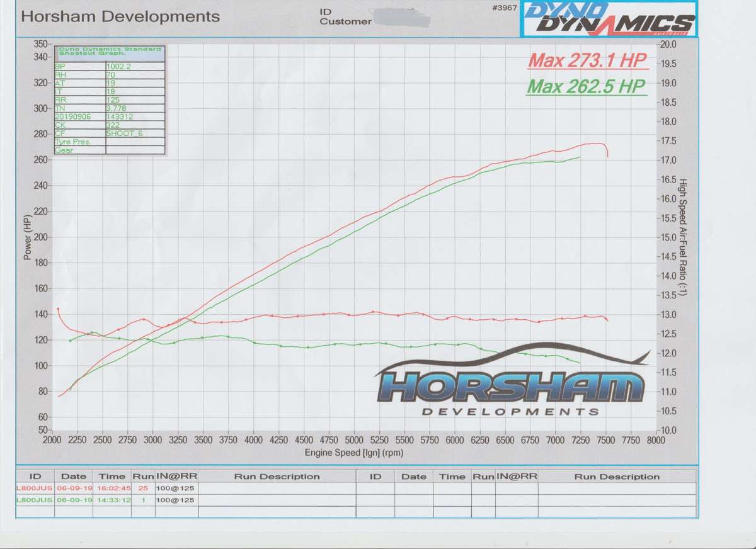Click the 8000 tick on rpm axis
This screenshot has height=549, width=756.
pos(656,439)
